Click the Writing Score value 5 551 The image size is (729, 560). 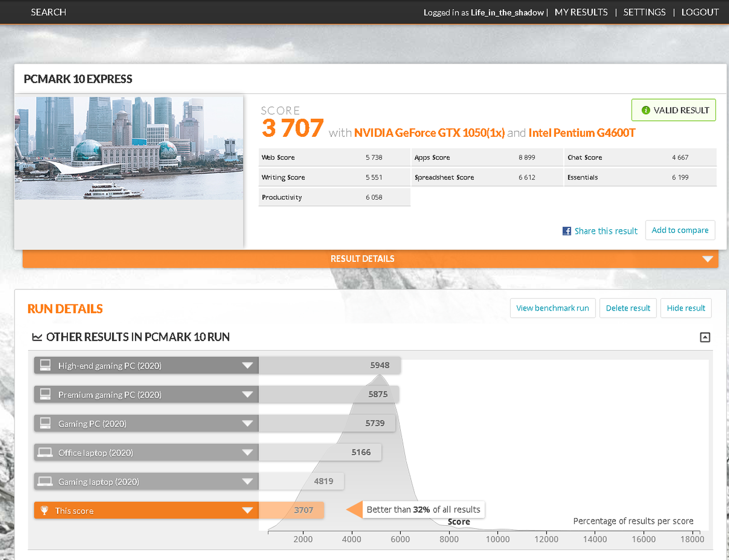pyautogui.click(x=374, y=177)
